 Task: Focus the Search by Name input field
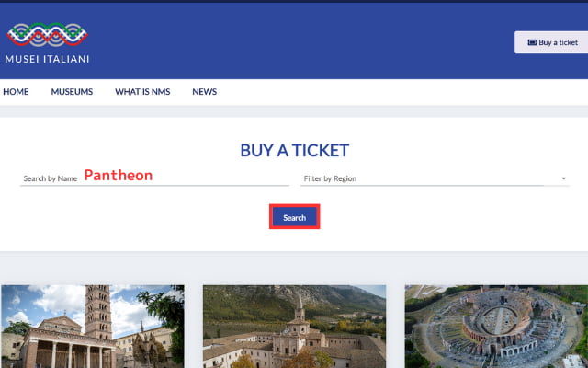pos(154,177)
